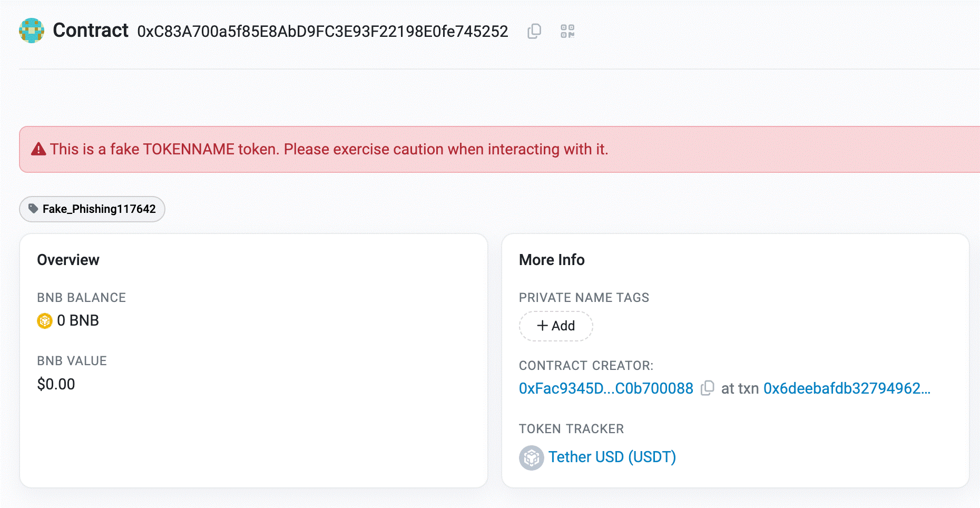980x508 pixels.
Task: Click the Contract page title
Action: pos(91,31)
